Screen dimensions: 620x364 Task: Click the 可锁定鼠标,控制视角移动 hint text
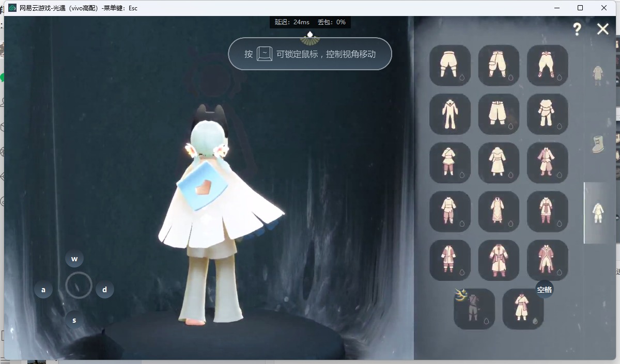pyautogui.click(x=326, y=54)
